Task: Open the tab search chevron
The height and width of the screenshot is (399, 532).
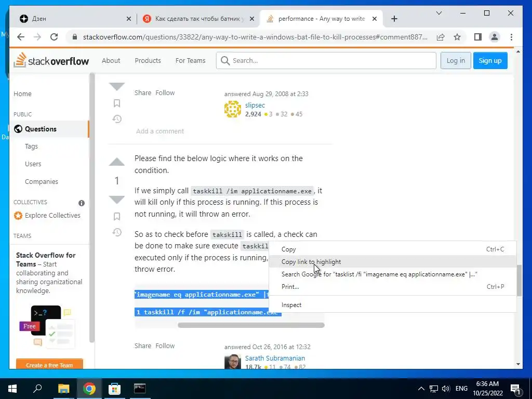Action: click(x=438, y=13)
